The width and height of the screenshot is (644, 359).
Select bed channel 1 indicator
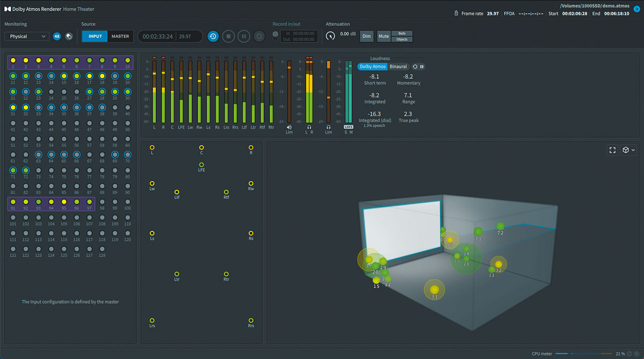(13, 60)
